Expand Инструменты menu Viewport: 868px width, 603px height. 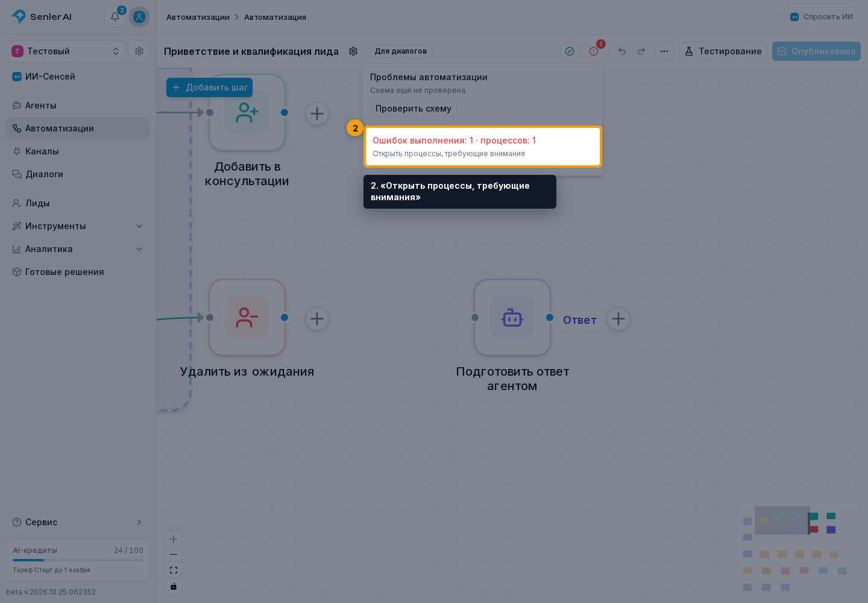click(x=78, y=226)
